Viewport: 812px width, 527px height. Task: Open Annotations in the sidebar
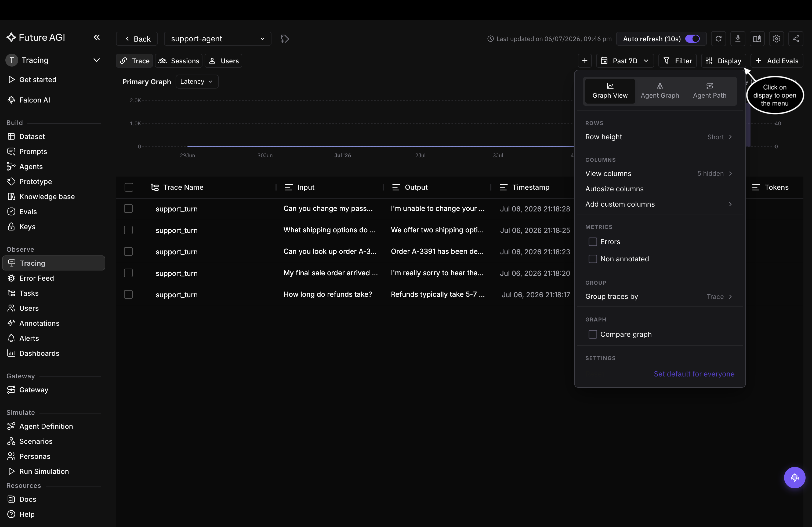(x=39, y=323)
